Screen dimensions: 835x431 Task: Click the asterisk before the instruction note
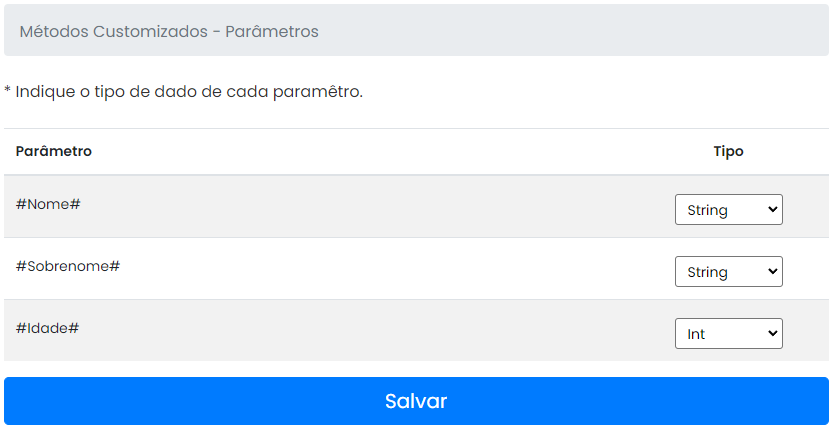tap(8, 91)
